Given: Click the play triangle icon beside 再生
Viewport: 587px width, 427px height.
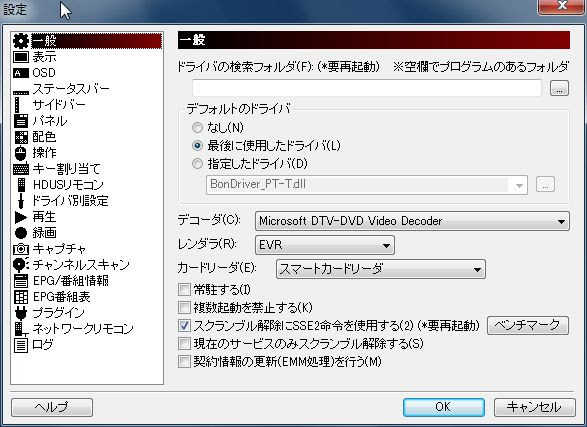Looking at the screenshot, I should click(x=21, y=217).
